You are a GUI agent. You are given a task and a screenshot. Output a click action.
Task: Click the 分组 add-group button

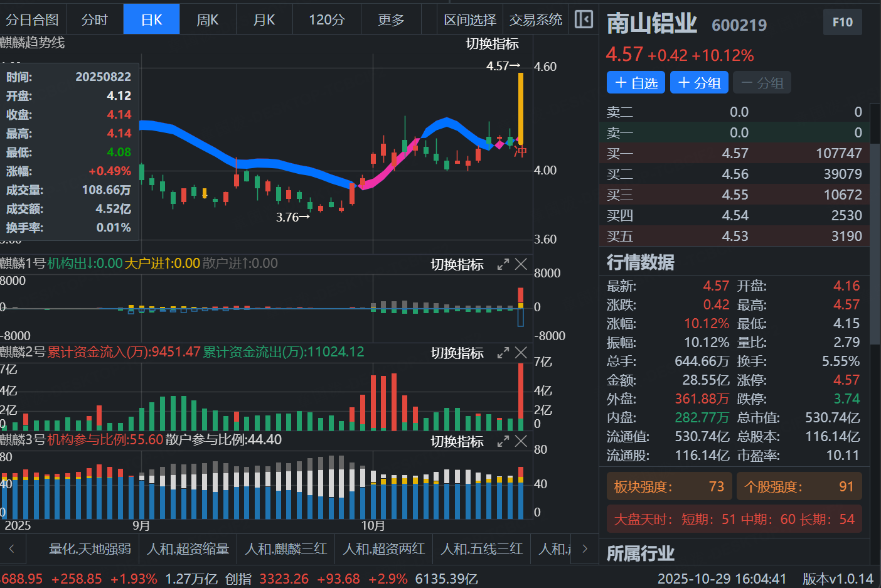tap(699, 83)
